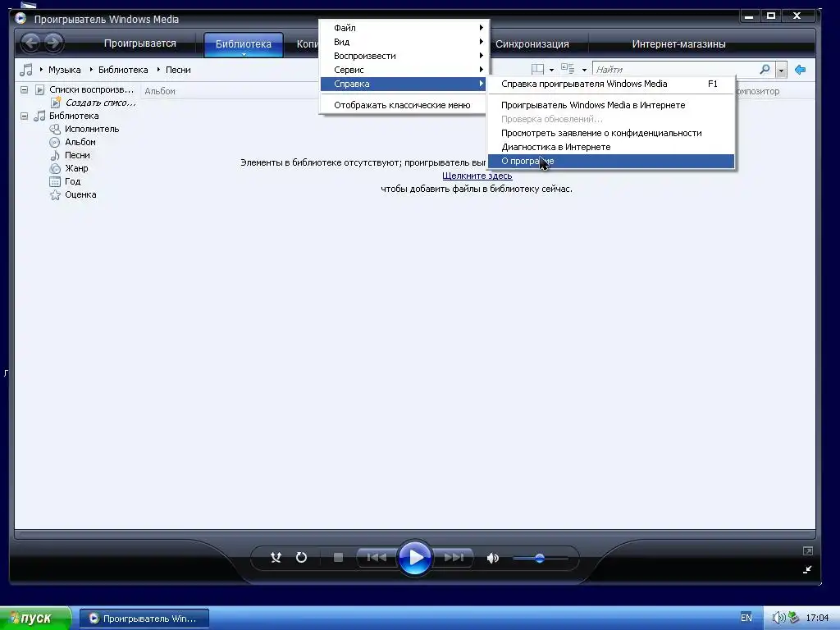840x630 pixels.
Task: Open breadcrumb arrow before Музыка
Action: click(x=41, y=70)
